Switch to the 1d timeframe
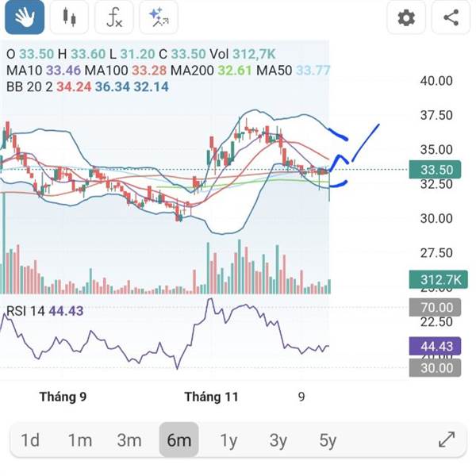Viewport: 476px width, 476px height. tap(30, 440)
